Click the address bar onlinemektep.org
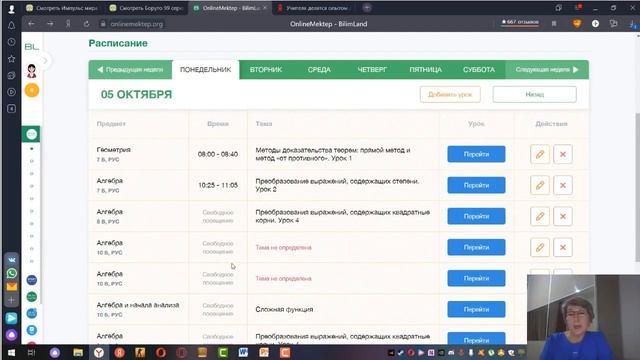This screenshot has width=640, height=360. 137,24
